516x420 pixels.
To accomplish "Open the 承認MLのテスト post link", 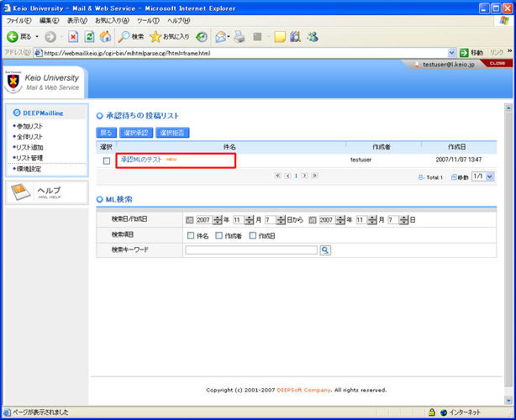I will 141,160.
